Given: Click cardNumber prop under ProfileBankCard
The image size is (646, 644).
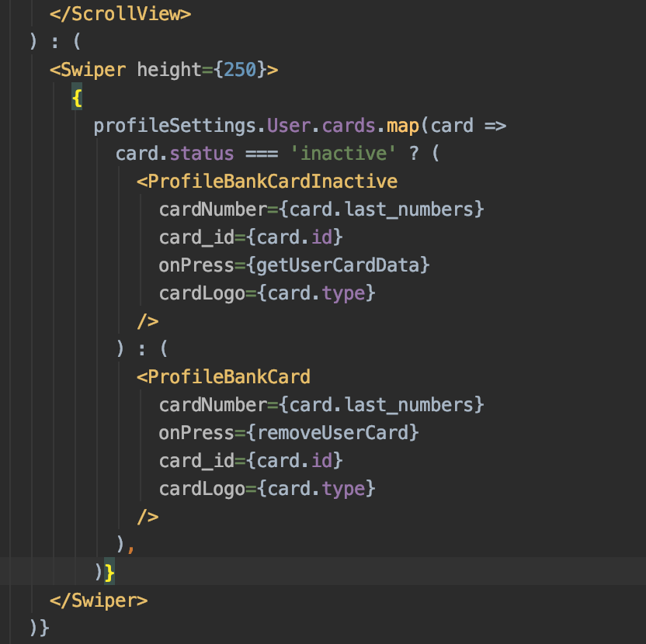Looking at the screenshot, I should [x=213, y=405].
